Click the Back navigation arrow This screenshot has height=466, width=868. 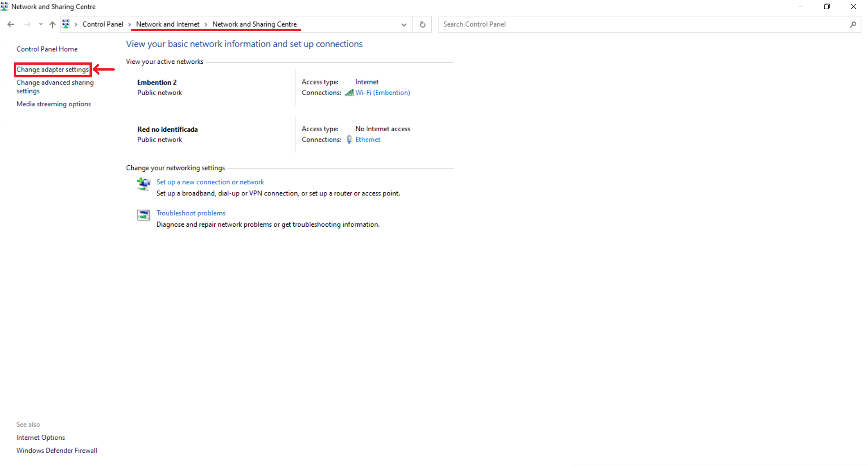tap(11, 24)
